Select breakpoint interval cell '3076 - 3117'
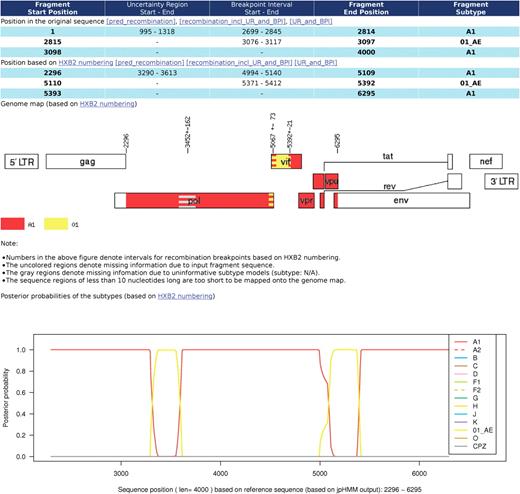520x494 pixels. [262, 42]
